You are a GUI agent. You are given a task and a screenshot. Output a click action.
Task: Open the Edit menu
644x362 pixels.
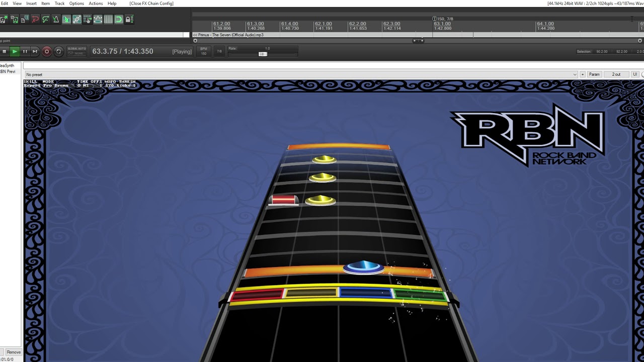point(5,4)
